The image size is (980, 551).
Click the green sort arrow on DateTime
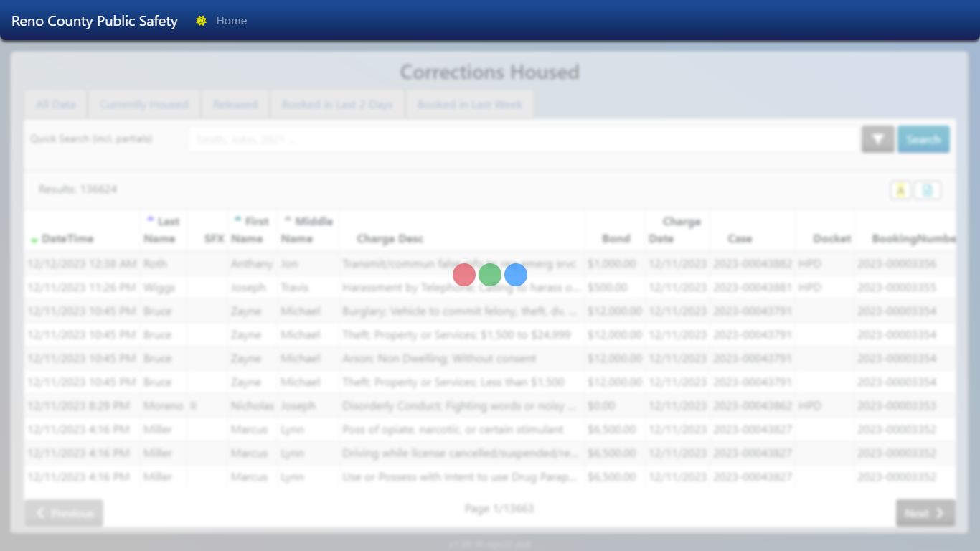(x=34, y=240)
